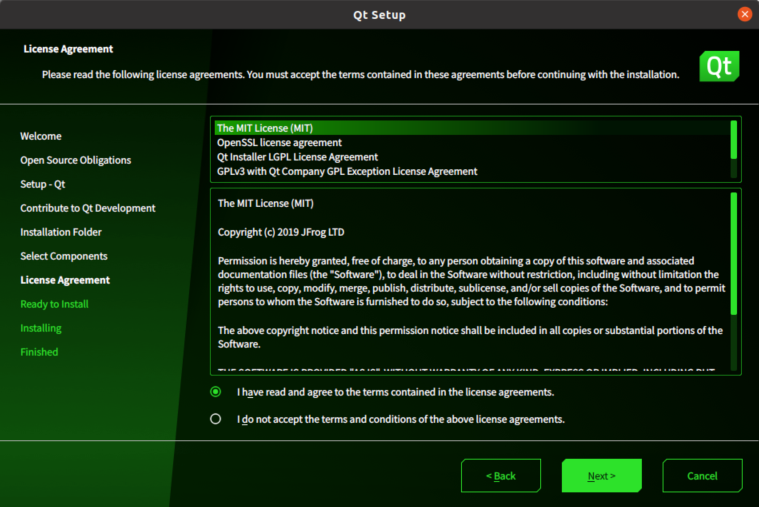Select Qt Installer LGPL License Agreement

[x=472, y=157]
